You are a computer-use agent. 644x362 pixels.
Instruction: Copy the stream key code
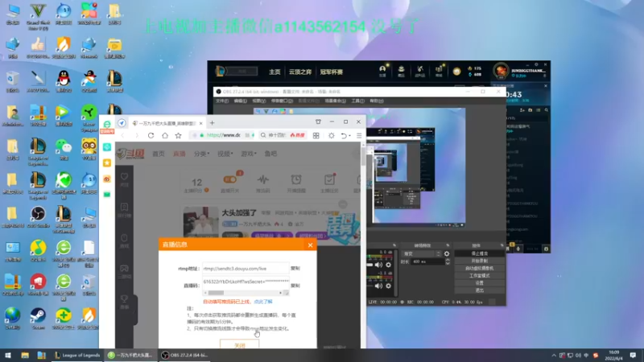click(295, 286)
